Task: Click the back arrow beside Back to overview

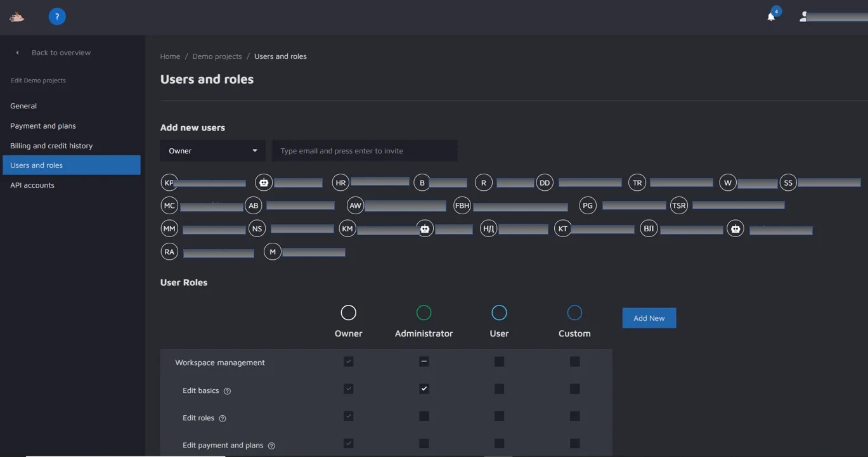Action: (17, 53)
